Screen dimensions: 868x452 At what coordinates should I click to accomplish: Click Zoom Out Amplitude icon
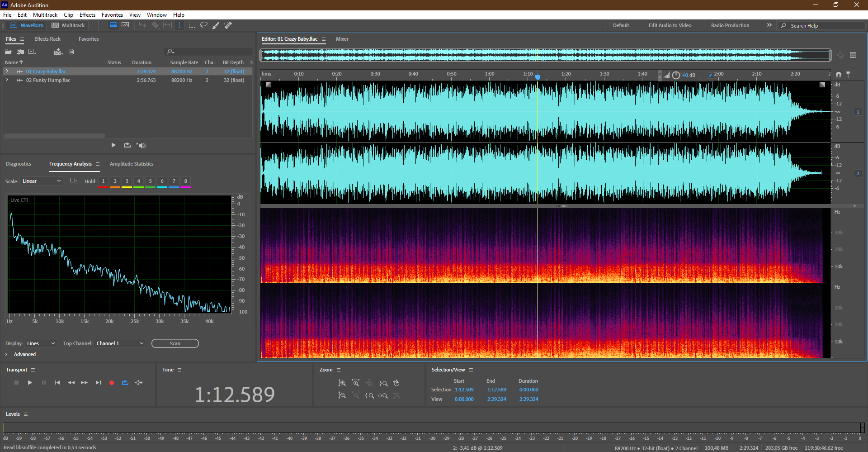(342, 395)
